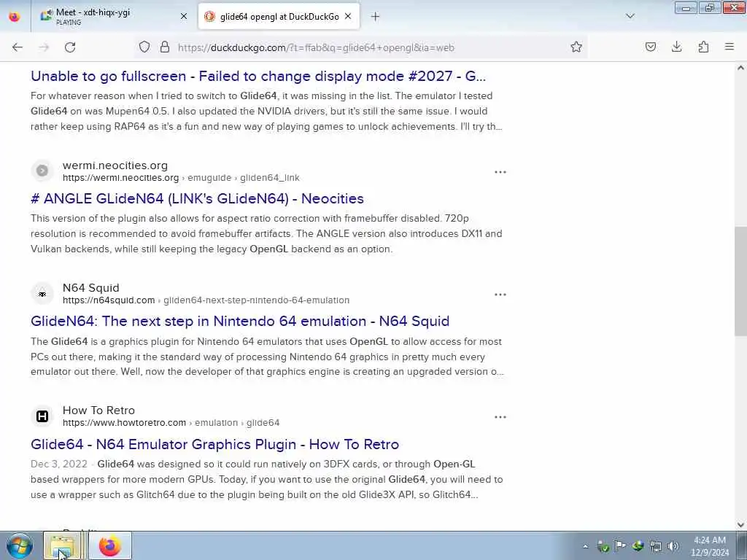Viewport: 747px width, 560px height.
Task: Click the scrollbar up arrow
Action: click(x=740, y=68)
